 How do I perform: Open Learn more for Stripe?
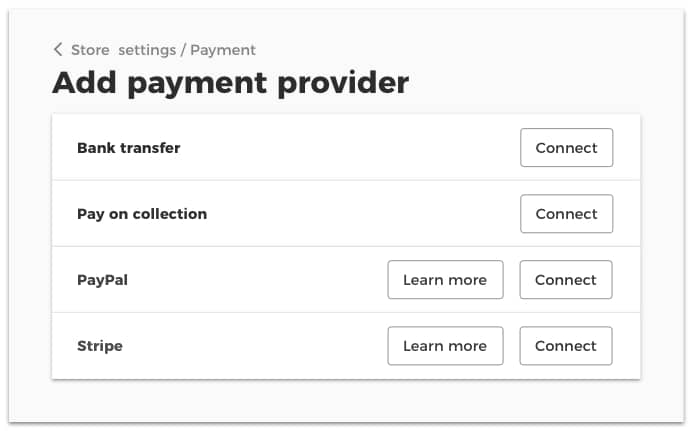pyautogui.click(x=444, y=346)
